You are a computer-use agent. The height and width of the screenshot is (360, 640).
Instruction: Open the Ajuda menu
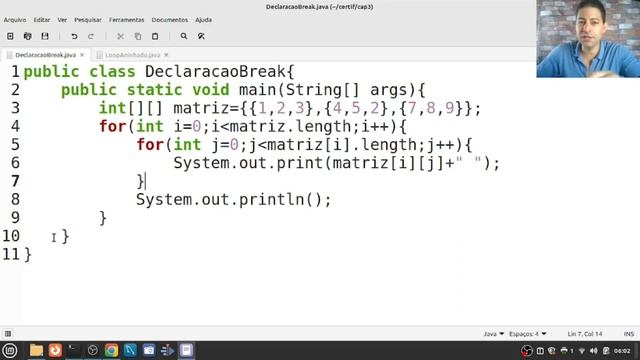203,20
